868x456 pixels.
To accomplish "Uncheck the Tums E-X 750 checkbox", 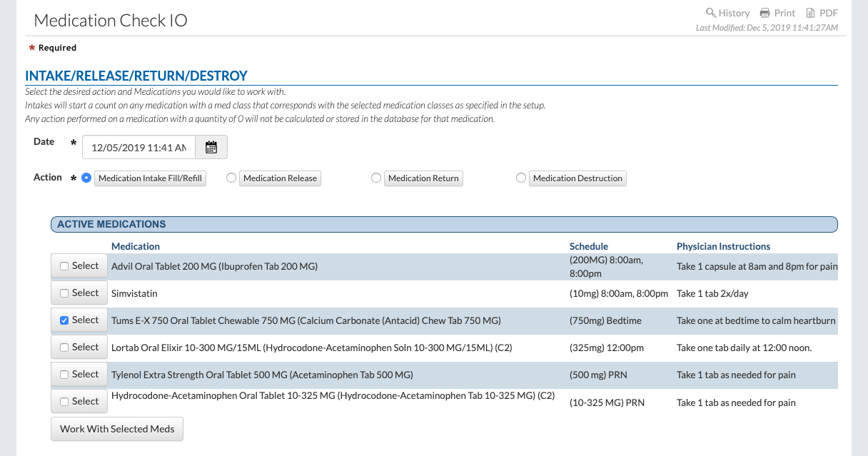I will pos(64,320).
